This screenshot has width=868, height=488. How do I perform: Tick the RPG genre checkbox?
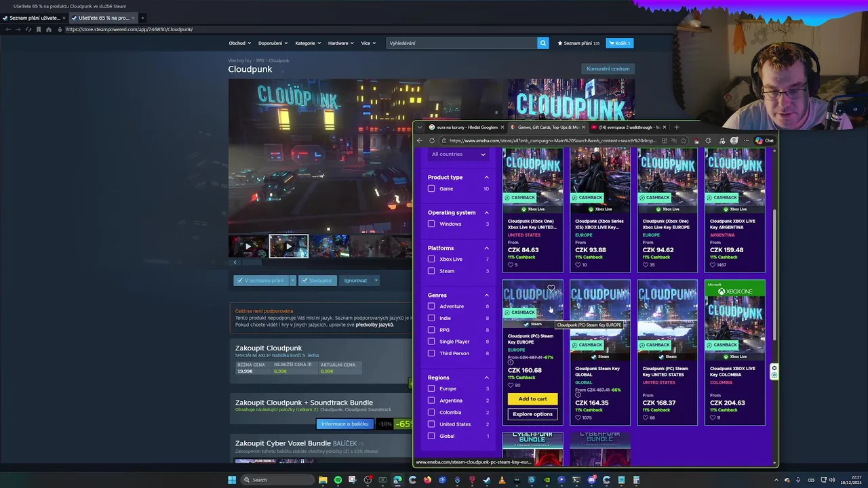coord(431,330)
